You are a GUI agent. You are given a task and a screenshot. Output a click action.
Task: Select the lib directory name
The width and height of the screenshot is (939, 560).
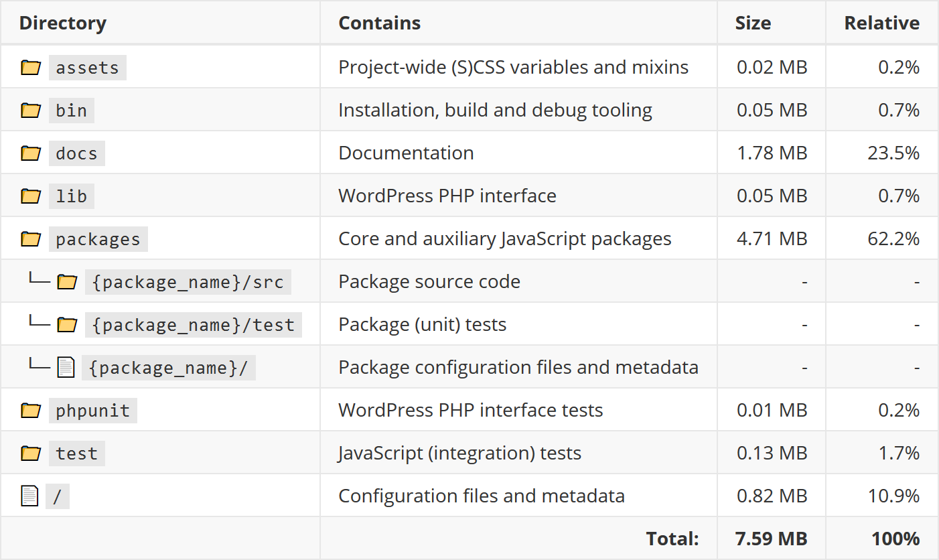pos(71,196)
